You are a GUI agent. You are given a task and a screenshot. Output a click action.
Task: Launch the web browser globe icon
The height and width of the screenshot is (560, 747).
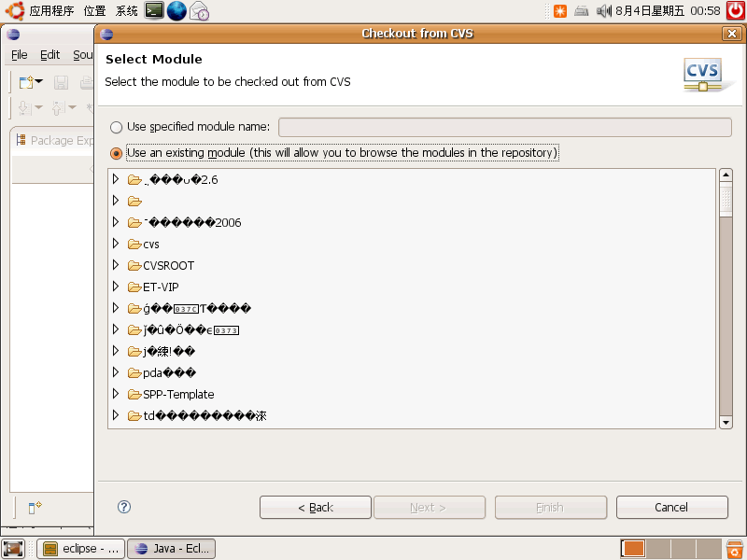tap(176, 10)
